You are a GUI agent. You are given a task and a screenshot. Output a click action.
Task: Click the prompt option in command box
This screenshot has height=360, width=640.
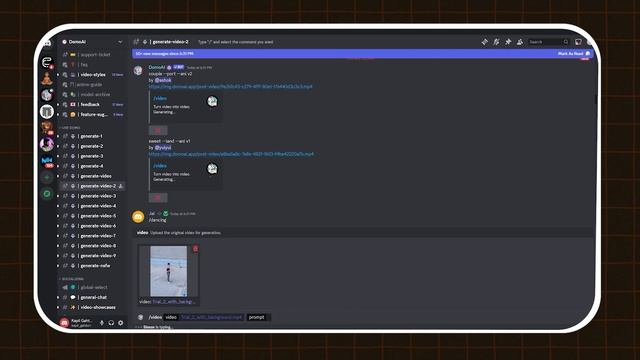tap(256, 317)
